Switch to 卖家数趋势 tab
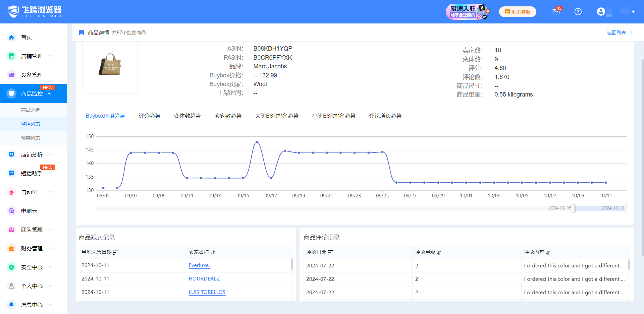The width and height of the screenshot is (644, 314). 228,116
